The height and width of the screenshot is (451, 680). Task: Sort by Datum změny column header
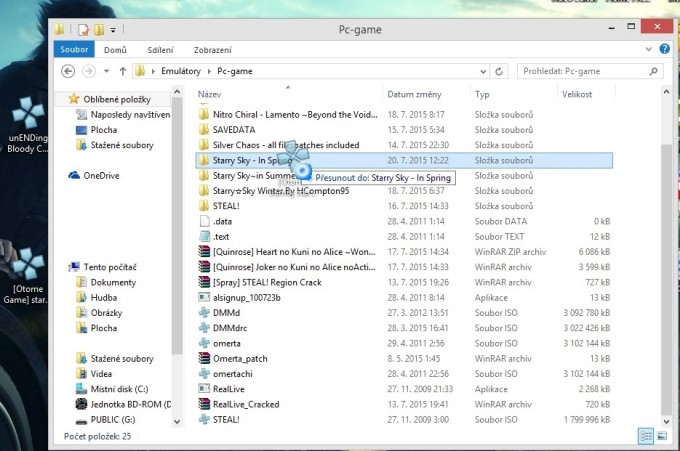414,94
